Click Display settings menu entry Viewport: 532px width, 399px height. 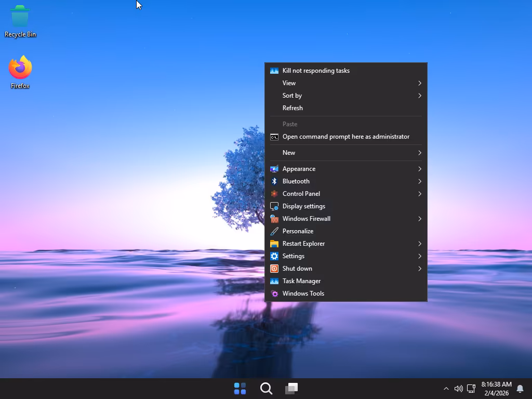(x=304, y=206)
